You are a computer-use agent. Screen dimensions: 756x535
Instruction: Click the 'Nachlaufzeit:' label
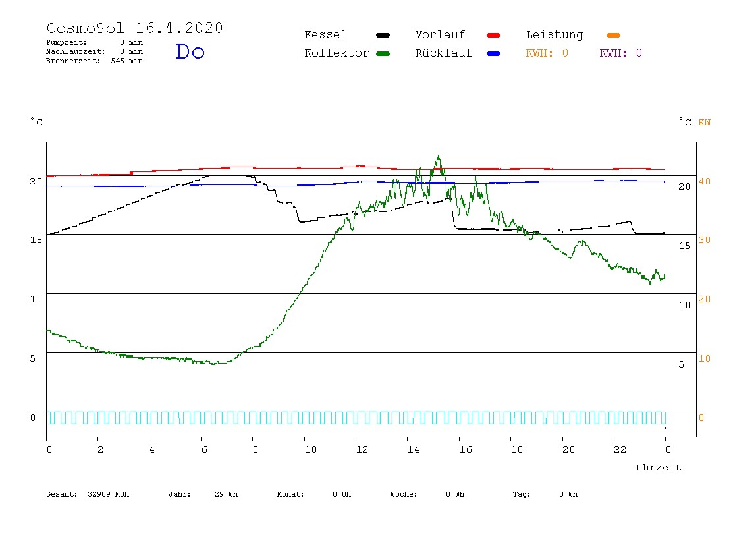75,51
